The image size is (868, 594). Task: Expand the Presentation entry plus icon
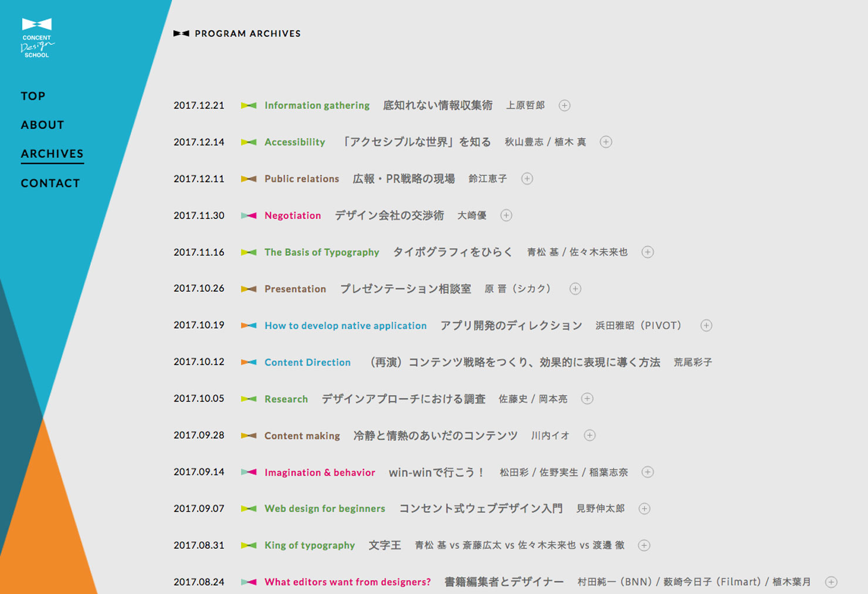pyautogui.click(x=575, y=289)
